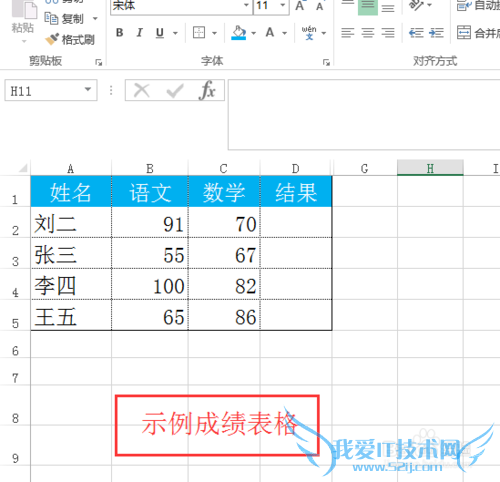Select the cell containing 李四

click(71, 284)
